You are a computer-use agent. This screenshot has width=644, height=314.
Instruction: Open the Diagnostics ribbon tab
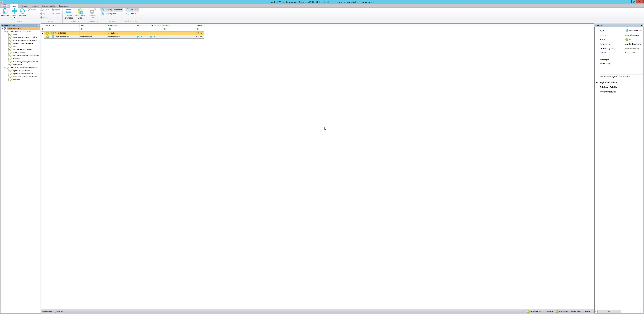click(64, 6)
